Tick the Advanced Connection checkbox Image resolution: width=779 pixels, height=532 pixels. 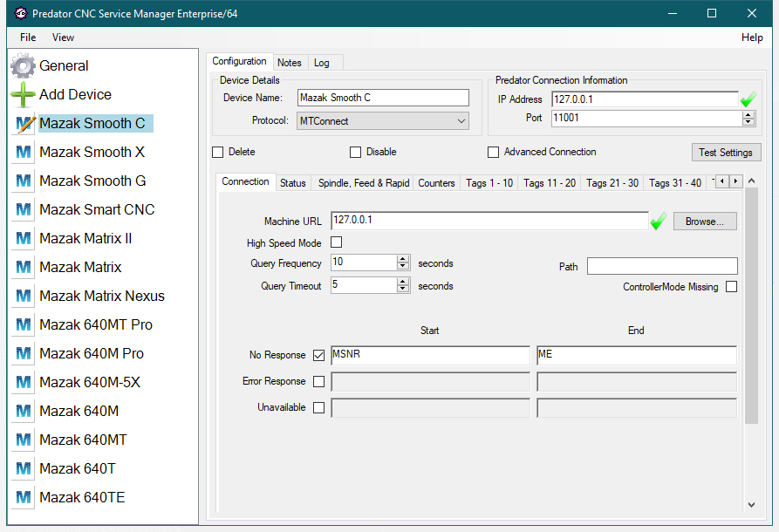[493, 152]
